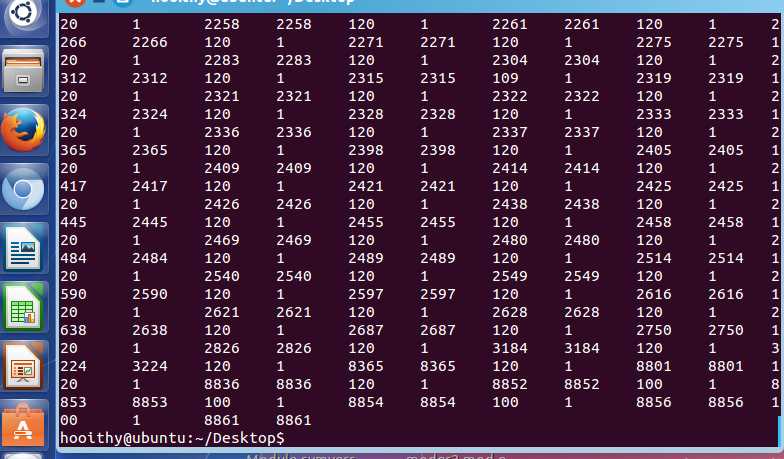The width and height of the screenshot is (784, 459).
Task: Click the number 2445 in terminal output
Action: coord(150,222)
